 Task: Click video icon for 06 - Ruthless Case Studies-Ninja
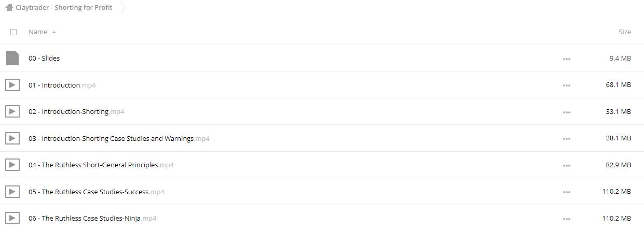tap(12, 218)
